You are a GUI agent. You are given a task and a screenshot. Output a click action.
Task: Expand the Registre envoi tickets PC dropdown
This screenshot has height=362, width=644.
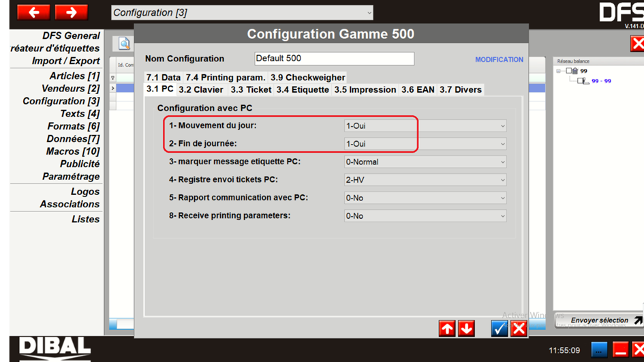pos(425,180)
